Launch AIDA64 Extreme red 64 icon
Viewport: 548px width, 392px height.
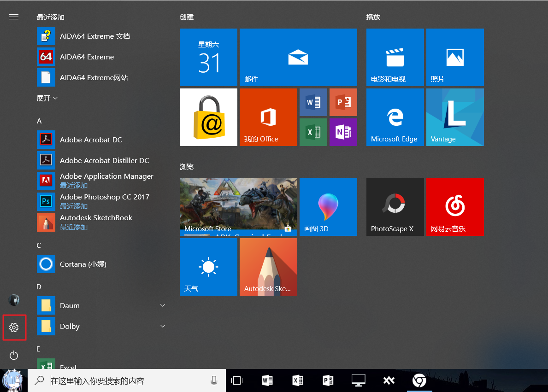[x=46, y=57]
